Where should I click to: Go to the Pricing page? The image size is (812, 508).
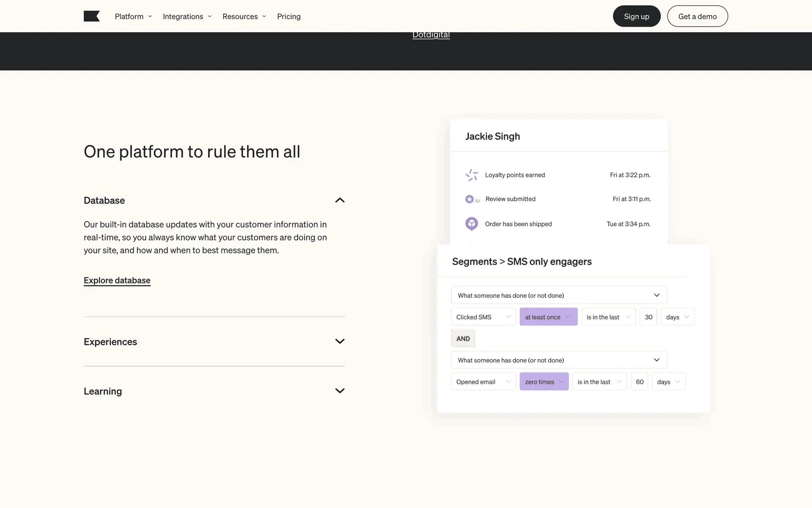(x=288, y=17)
